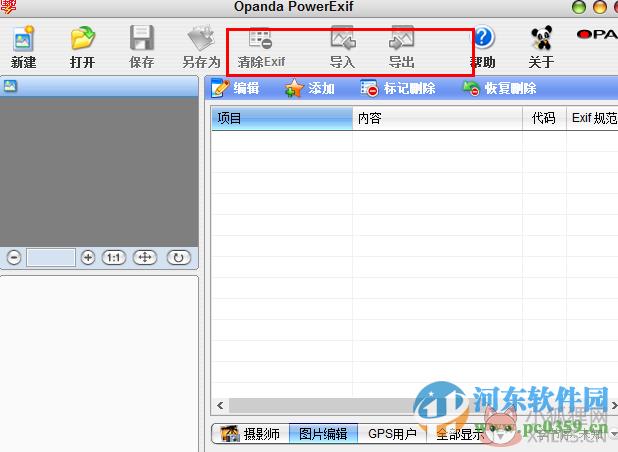This screenshot has width=618, height=452.
Task: Choose 另存为 (Save As) toolbar icon
Action: [x=201, y=38]
